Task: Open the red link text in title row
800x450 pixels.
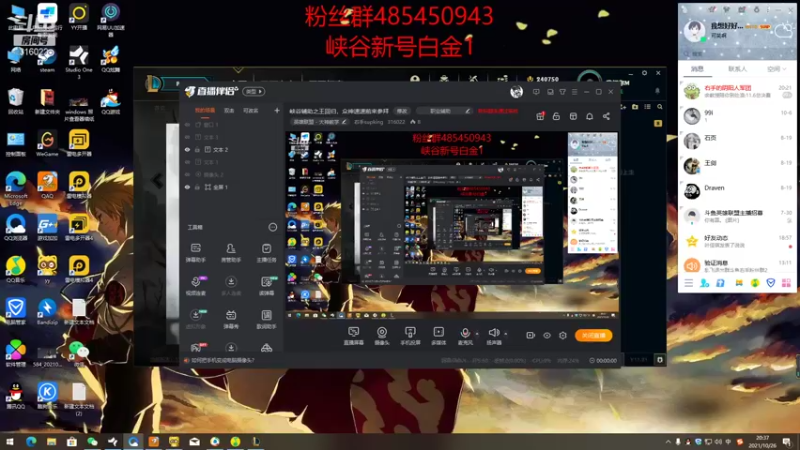Action: coord(498,111)
